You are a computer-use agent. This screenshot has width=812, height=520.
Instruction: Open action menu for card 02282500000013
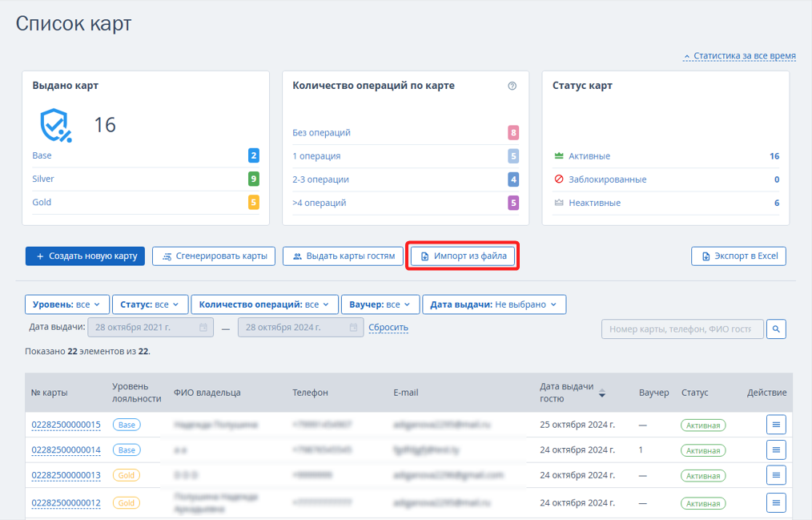coord(776,475)
